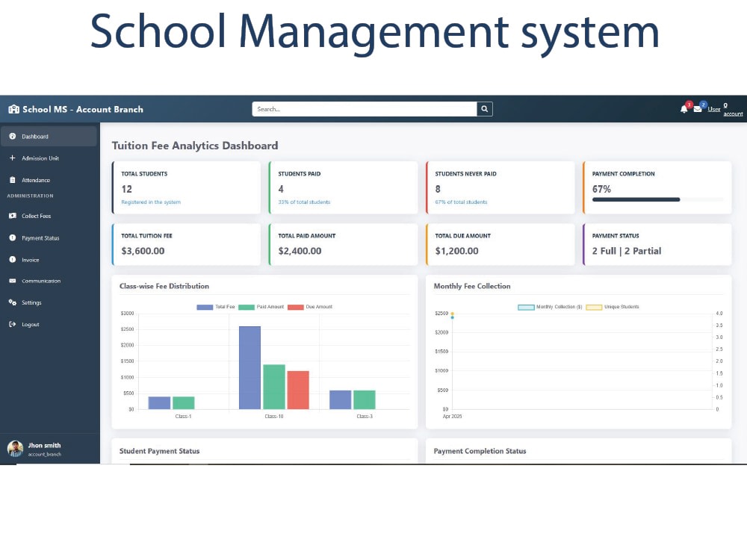
Task: Click the Students Never Paid card
Action: click(500, 187)
